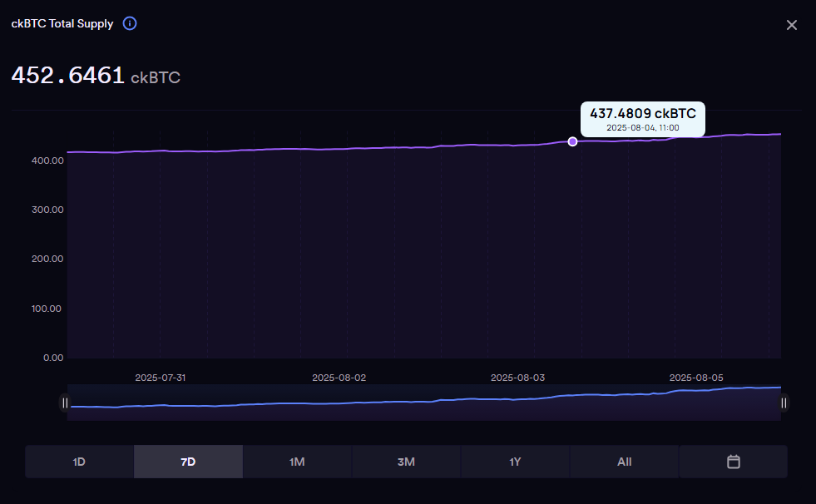Click the 2025-08-02 x-axis label
This screenshot has width=816, height=504.
[x=339, y=378]
